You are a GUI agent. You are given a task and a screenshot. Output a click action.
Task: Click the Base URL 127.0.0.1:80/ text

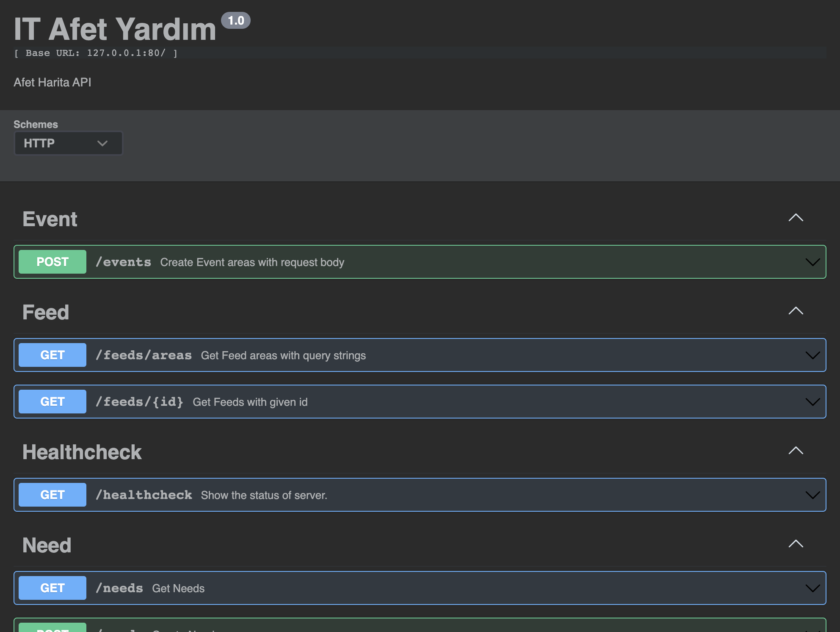[x=96, y=53]
